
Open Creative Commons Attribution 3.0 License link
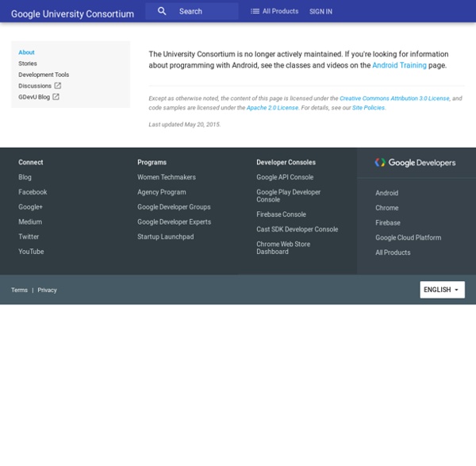[x=394, y=98]
